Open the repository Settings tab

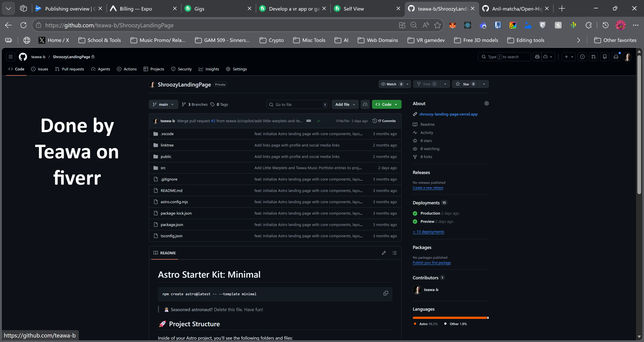click(236, 69)
